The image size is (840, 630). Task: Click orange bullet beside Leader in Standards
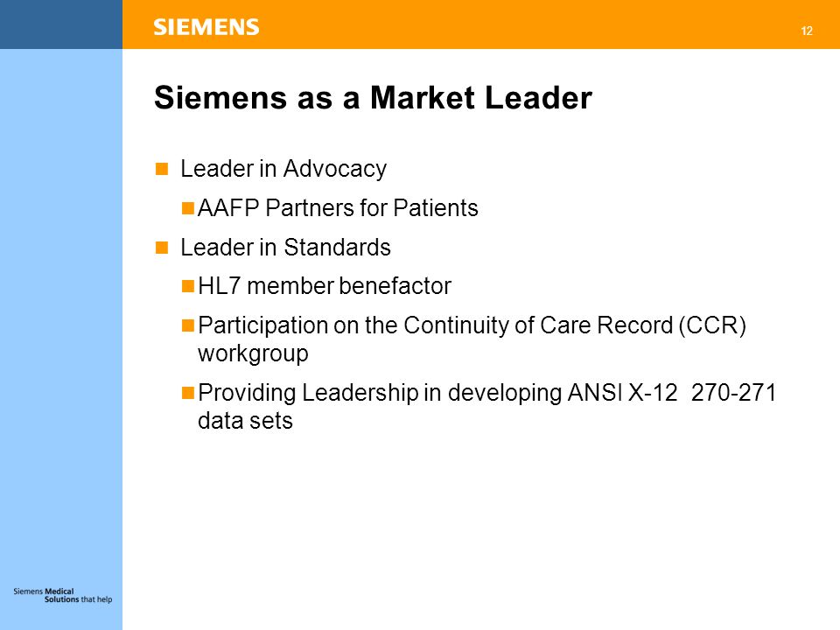point(162,248)
